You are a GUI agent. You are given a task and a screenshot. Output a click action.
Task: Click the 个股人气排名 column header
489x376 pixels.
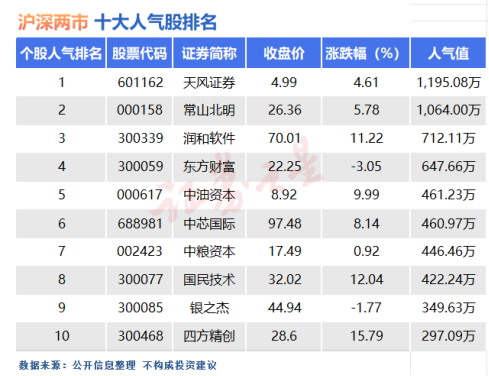pyautogui.click(x=61, y=53)
